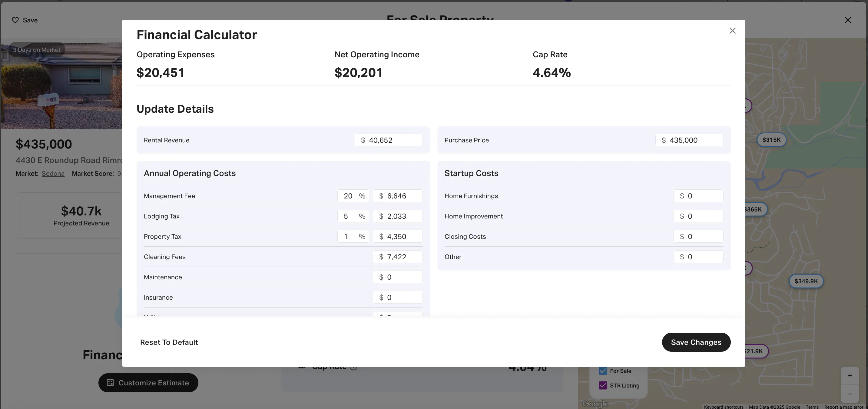The width and height of the screenshot is (868, 409).
Task: Click Report a map error link
Action: coord(844,407)
